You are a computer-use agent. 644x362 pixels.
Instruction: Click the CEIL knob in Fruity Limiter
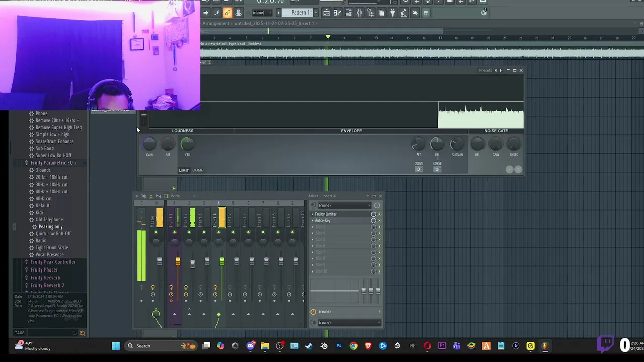coord(187,144)
